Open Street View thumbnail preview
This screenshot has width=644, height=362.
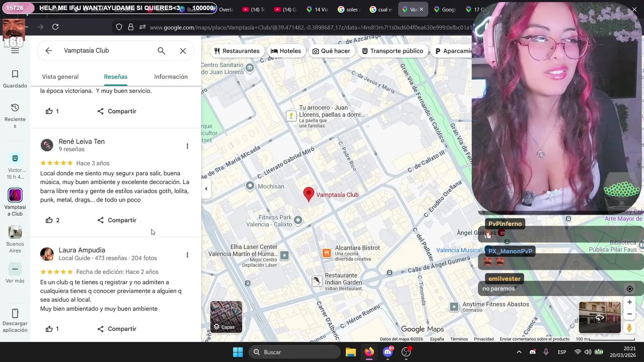coord(600,317)
